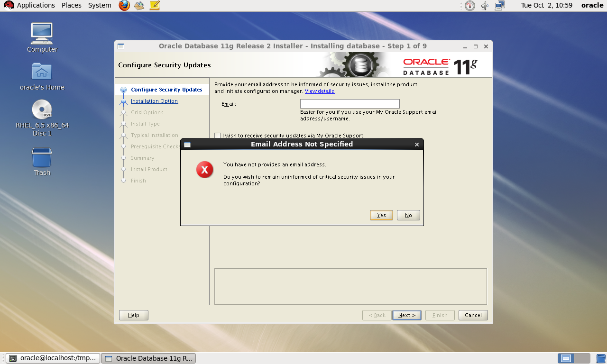Open the oracle user menu
Screen dimensions: 607x364
point(592,6)
